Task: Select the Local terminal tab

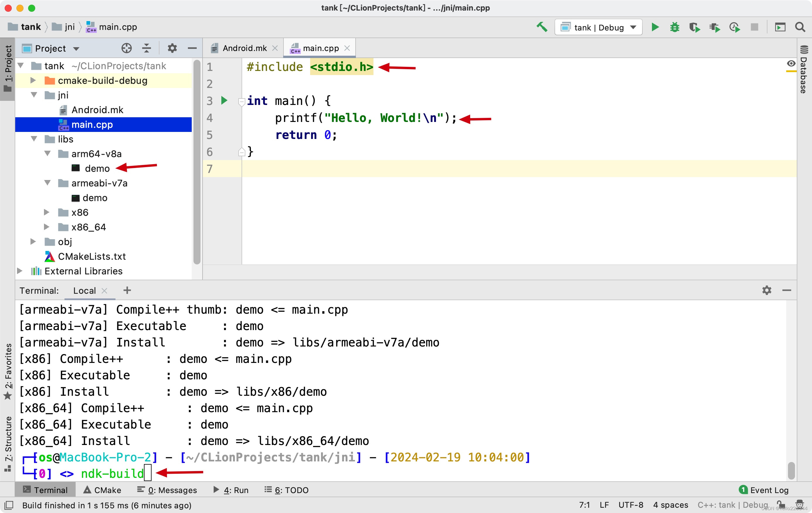Action: point(85,291)
